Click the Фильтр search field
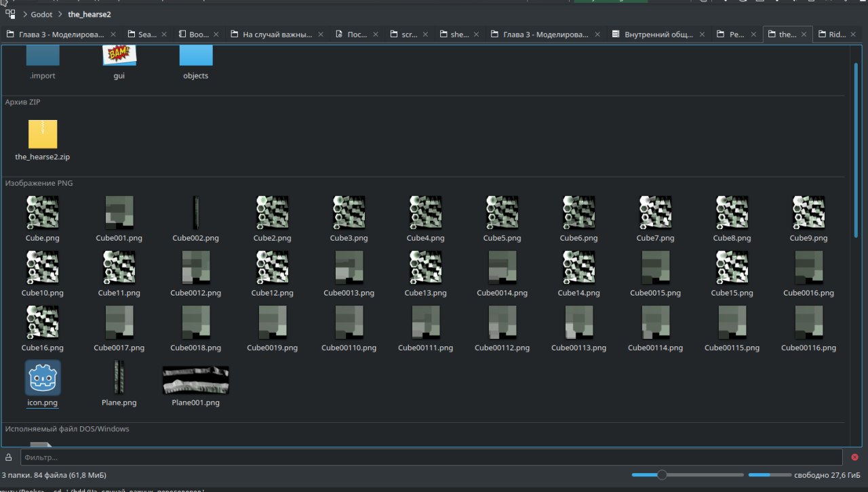Screen dimensions: 868x492 [x=431, y=457]
